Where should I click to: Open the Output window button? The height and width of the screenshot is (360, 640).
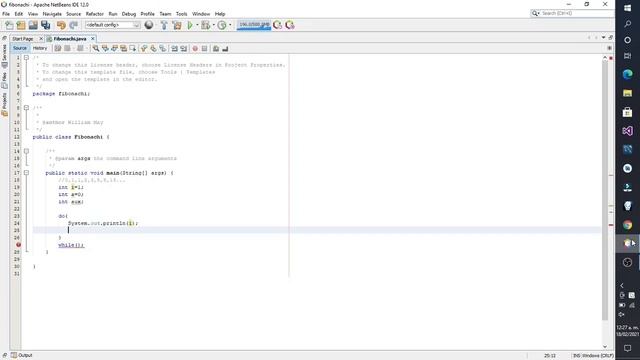[x=22, y=355]
